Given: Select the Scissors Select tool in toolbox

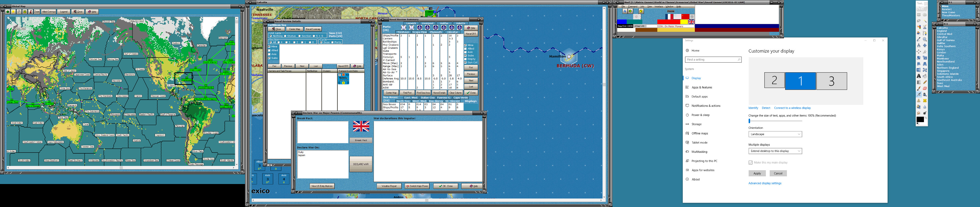Looking at the screenshot, I should (925, 27).
